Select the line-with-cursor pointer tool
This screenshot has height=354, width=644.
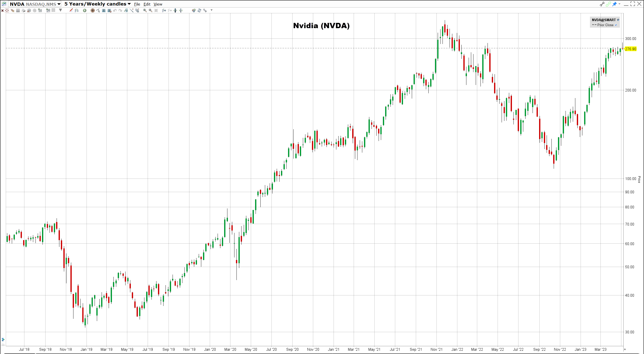98,11
